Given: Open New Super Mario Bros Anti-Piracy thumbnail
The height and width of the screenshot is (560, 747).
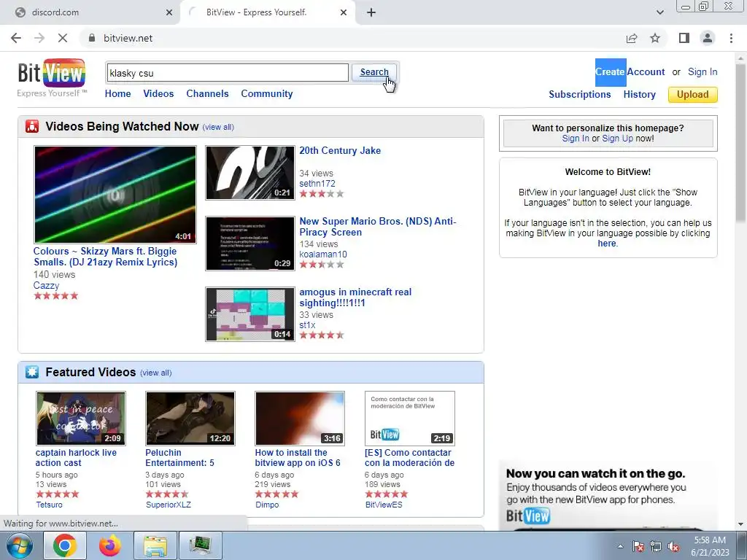Looking at the screenshot, I should coord(250,244).
